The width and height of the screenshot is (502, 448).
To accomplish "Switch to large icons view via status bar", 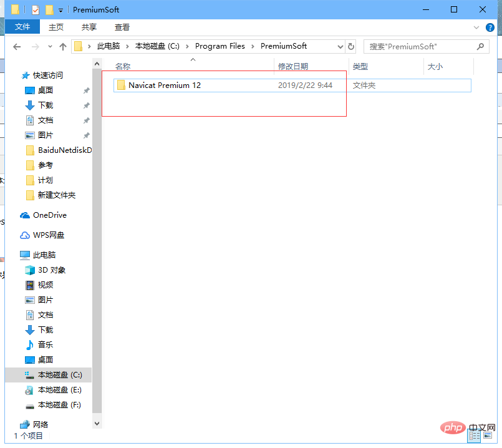I will pyautogui.click(x=488, y=436).
